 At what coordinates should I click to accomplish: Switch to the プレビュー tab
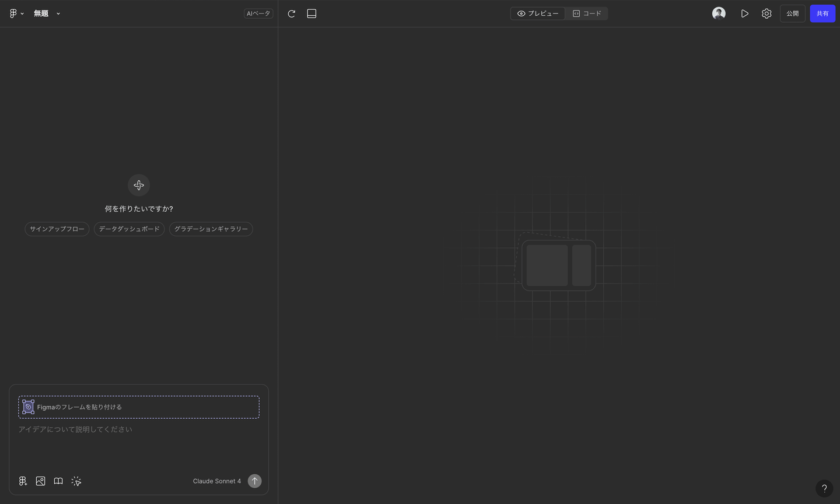538,13
